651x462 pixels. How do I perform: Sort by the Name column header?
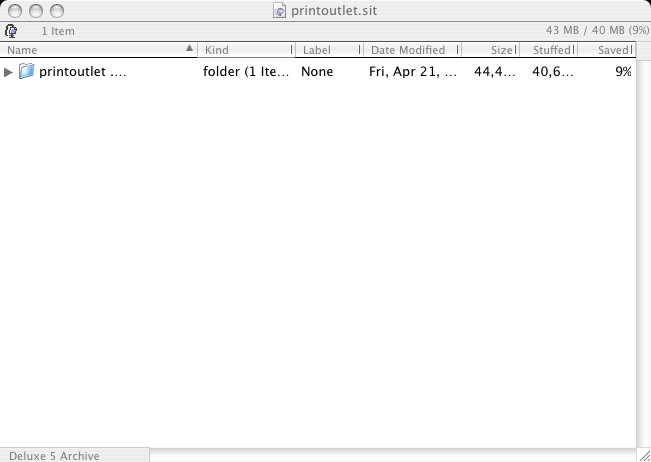[x=98, y=50]
